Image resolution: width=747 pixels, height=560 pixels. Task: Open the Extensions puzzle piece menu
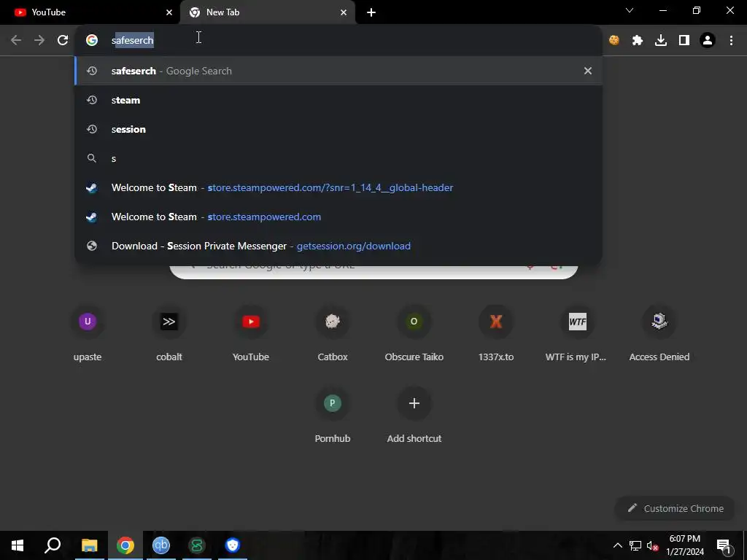[638, 40]
